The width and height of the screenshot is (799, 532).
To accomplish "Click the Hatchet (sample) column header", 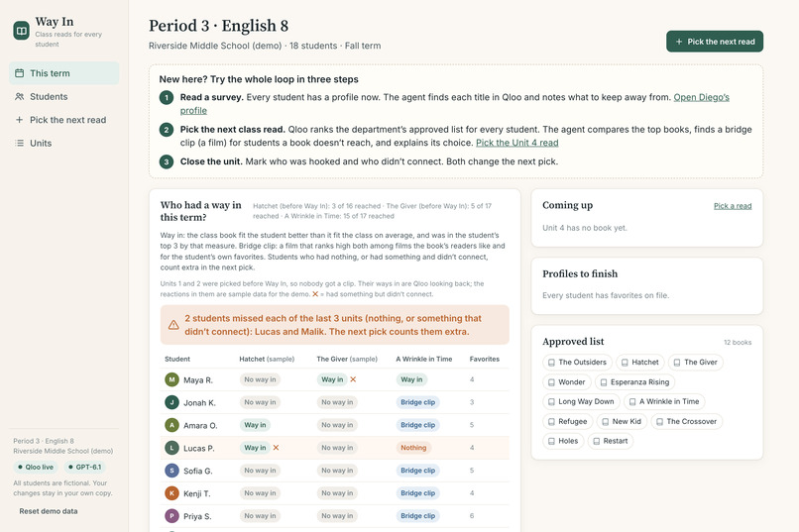I will pos(267,359).
